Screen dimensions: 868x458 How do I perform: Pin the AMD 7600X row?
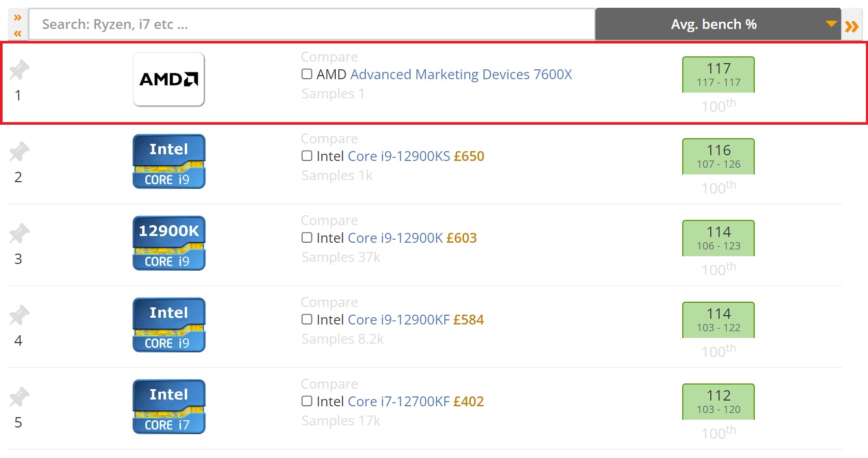(x=19, y=70)
